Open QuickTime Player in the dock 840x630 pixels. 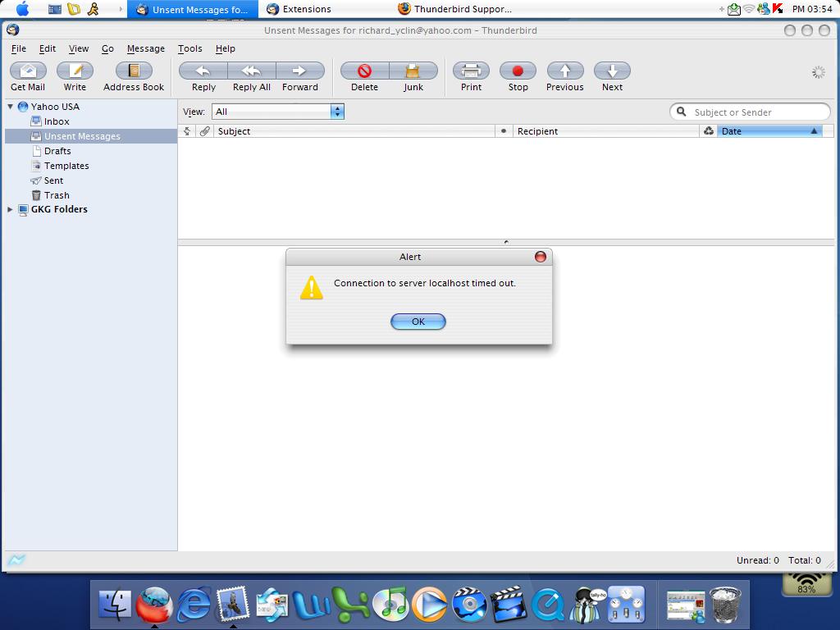click(x=548, y=606)
